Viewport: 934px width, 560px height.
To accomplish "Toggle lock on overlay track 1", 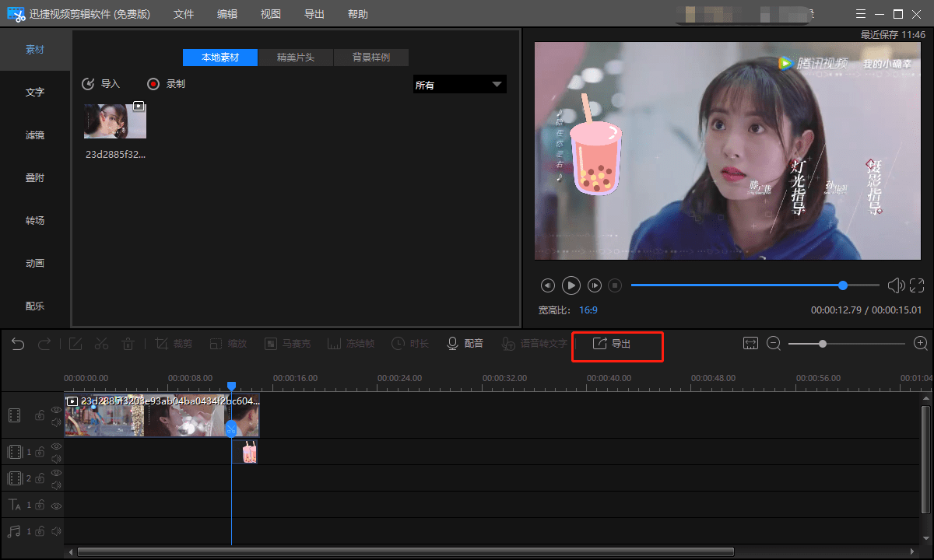I will click(40, 452).
